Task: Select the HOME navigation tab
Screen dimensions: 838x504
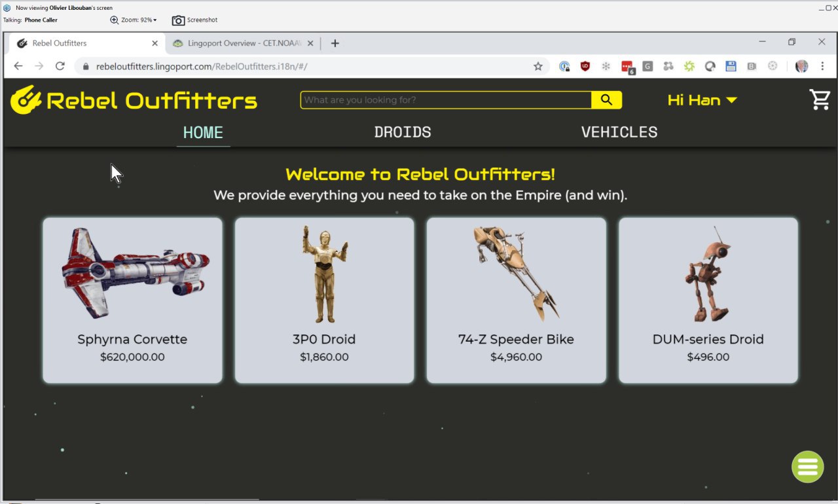Action: [x=203, y=132]
